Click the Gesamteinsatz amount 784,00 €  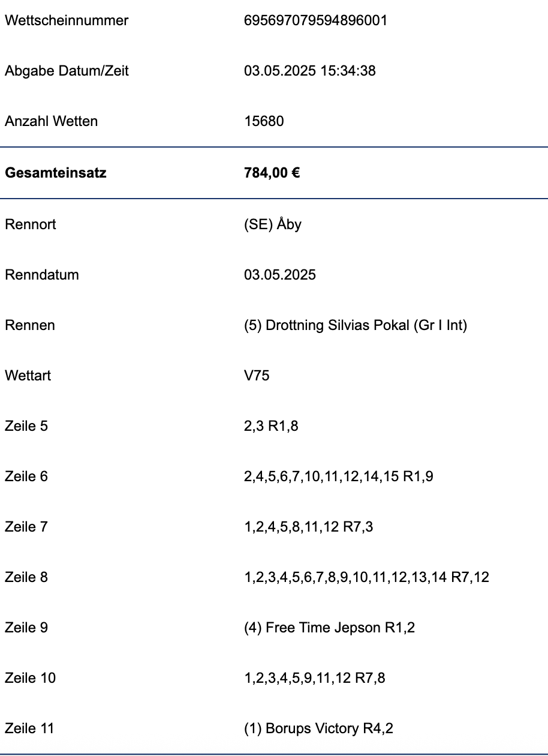click(x=272, y=173)
